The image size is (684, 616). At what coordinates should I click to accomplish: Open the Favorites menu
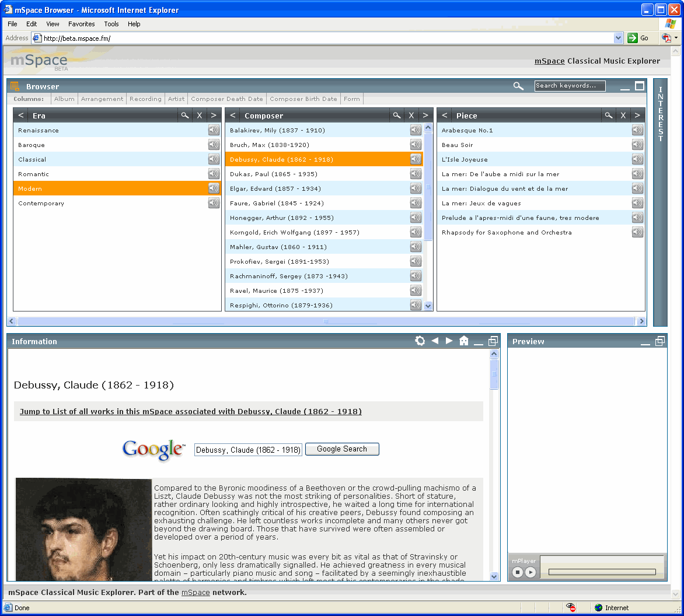(x=82, y=24)
